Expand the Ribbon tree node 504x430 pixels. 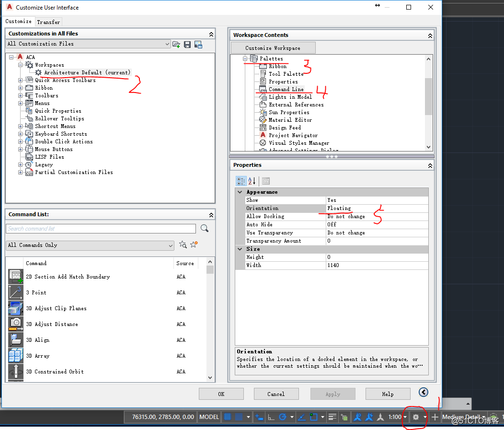[x=20, y=88]
